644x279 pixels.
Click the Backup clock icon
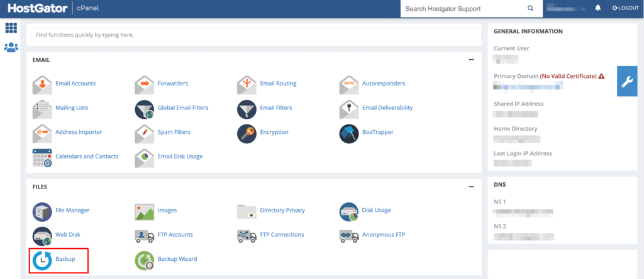click(x=42, y=259)
